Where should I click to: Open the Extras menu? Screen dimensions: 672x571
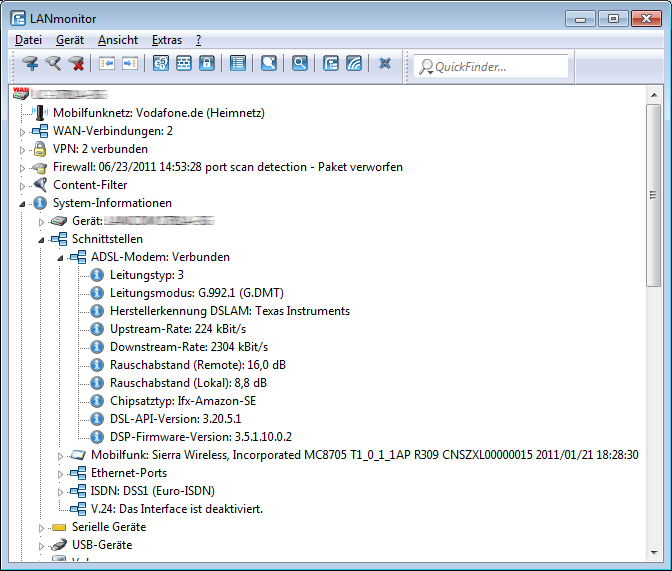click(166, 40)
